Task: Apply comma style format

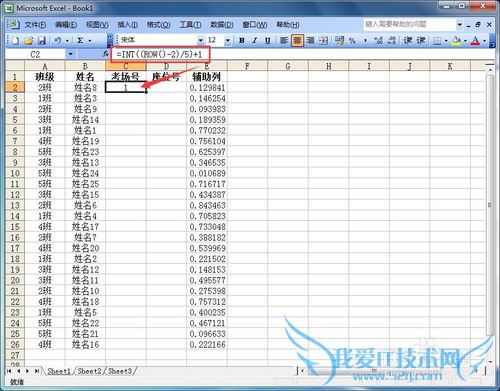Action: click(x=365, y=40)
